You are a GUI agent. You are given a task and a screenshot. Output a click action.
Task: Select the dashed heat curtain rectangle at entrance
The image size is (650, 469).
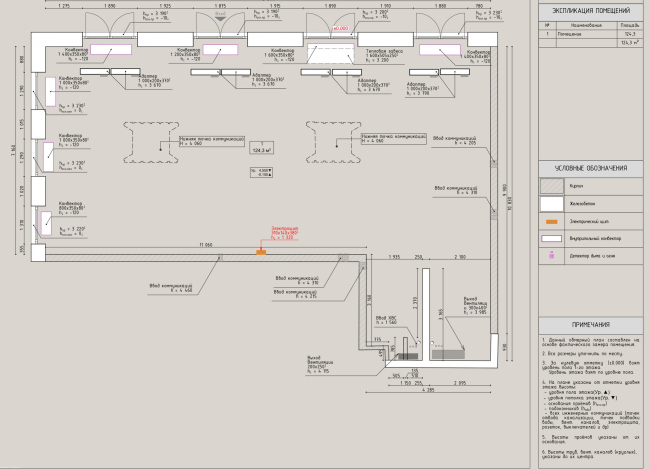click(x=331, y=53)
